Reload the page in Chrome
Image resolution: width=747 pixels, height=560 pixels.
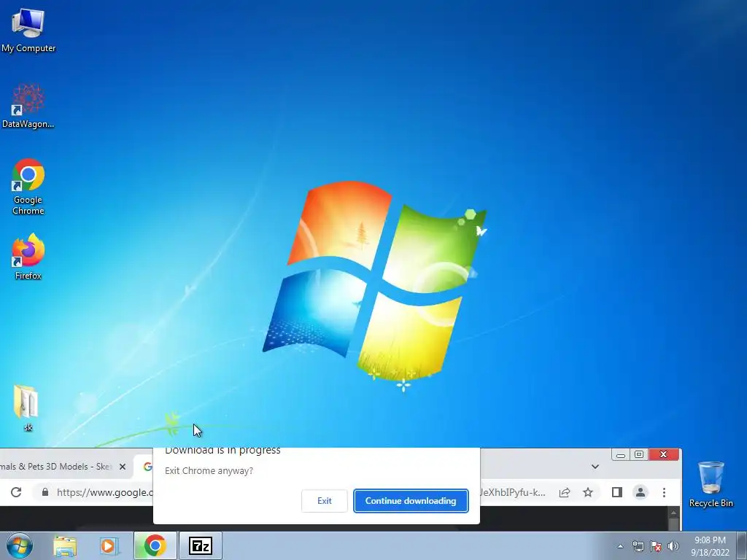pyautogui.click(x=16, y=492)
